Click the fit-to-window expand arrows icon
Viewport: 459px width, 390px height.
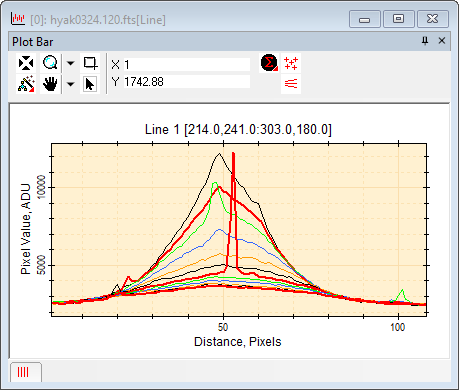[26, 63]
